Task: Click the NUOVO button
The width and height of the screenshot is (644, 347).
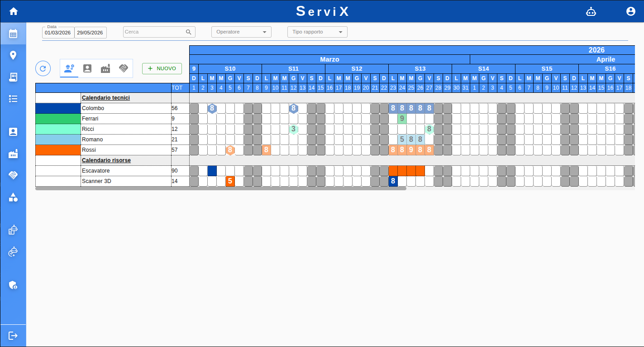Action: click(x=162, y=68)
